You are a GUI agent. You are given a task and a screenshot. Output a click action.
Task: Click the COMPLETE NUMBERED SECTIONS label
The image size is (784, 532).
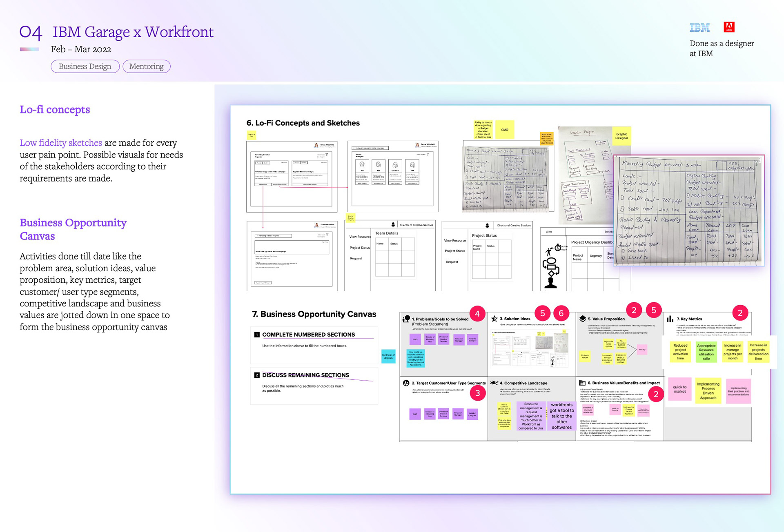(308, 335)
